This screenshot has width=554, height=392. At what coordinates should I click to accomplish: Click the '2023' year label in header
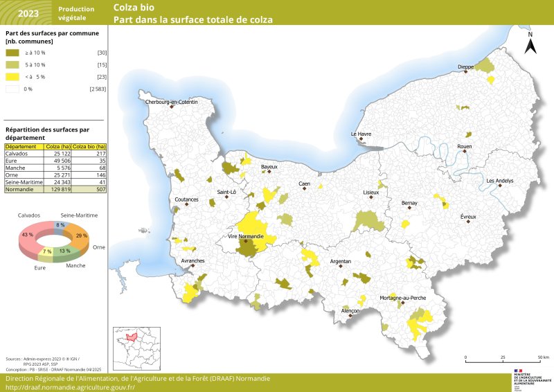pyautogui.click(x=28, y=13)
